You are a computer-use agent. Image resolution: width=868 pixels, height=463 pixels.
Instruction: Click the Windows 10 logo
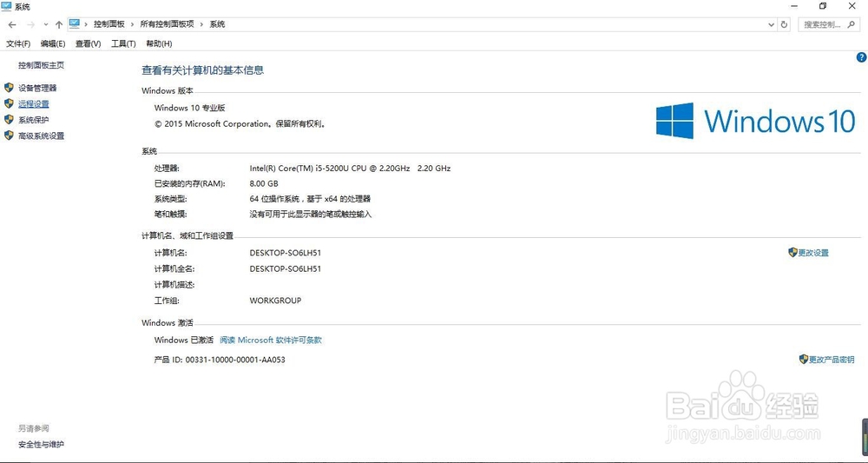(x=756, y=121)
